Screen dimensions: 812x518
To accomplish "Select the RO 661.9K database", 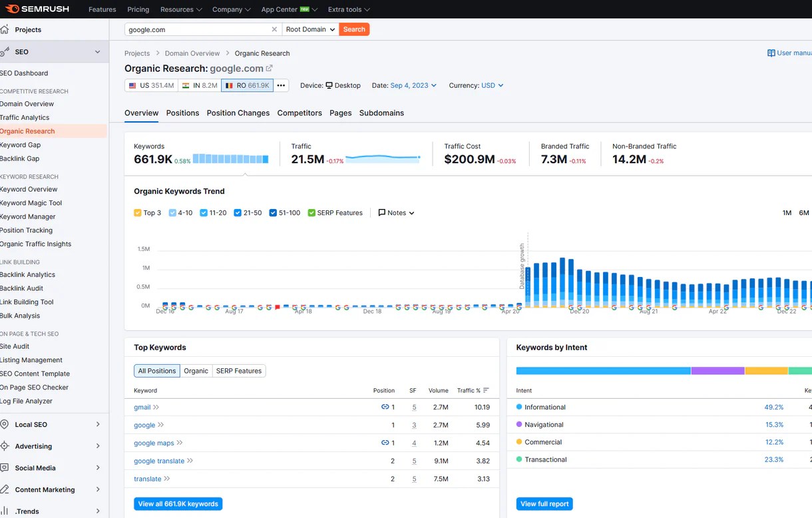I will coord(247,85).
